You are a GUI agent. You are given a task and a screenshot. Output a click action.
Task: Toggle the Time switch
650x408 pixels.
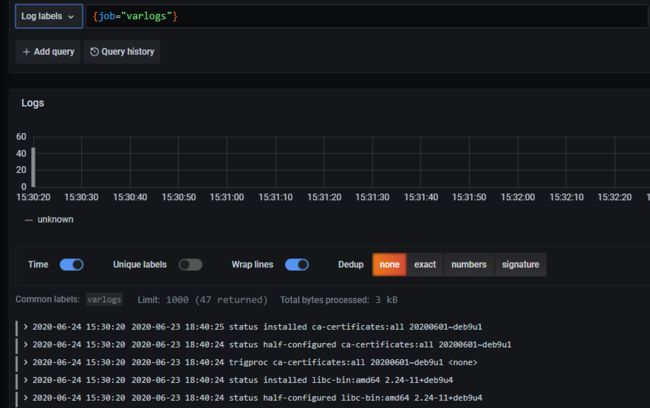(x=72, y=265)
